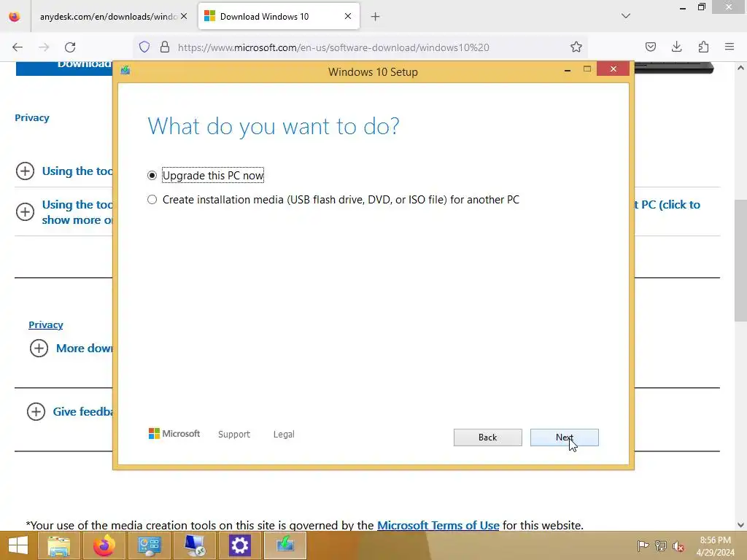Close the Download Windows 10 tab
The width and height of the screenshot is (747, 560).
coord(348,16)
